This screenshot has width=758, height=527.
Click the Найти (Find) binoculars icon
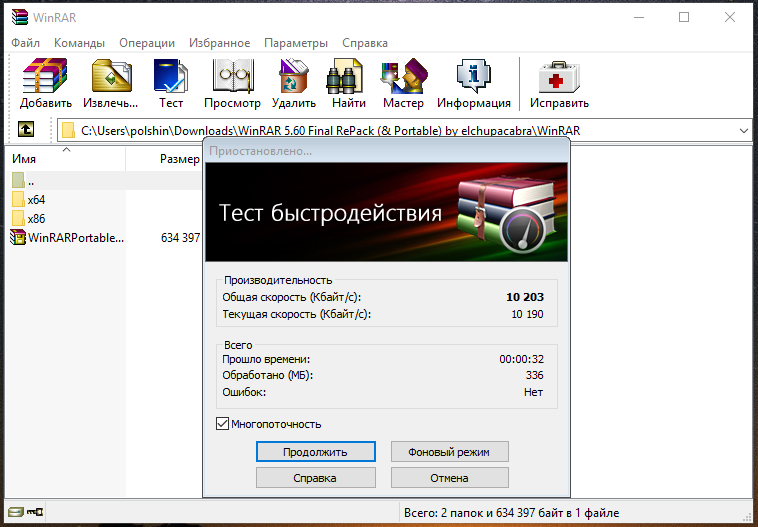coord(344,77)
